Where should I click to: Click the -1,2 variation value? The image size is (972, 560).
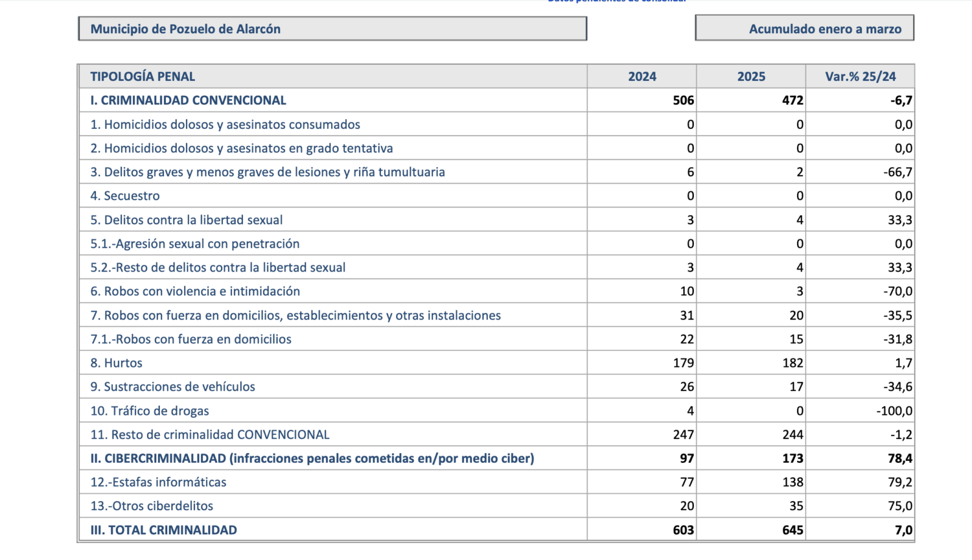coord(902,434)
